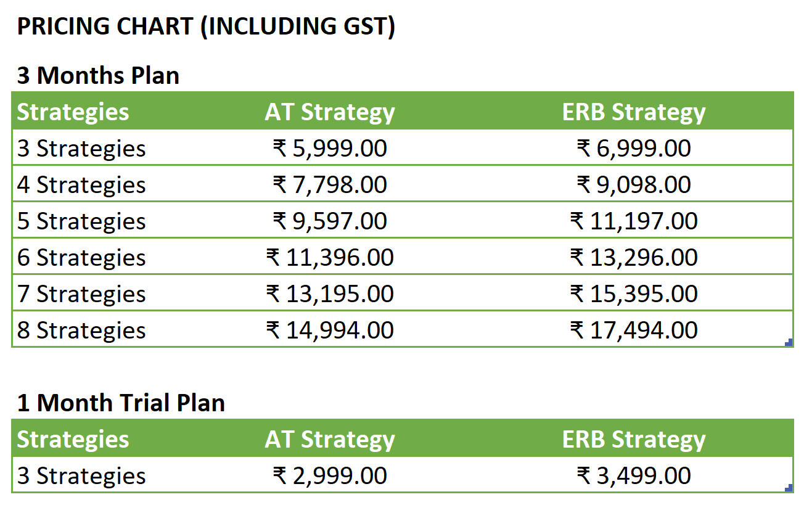The width and height of the screenshot is (812, 505).
Task: Click ERB Strategy header in 1 Month Trial table
Action: pos(634,440)
